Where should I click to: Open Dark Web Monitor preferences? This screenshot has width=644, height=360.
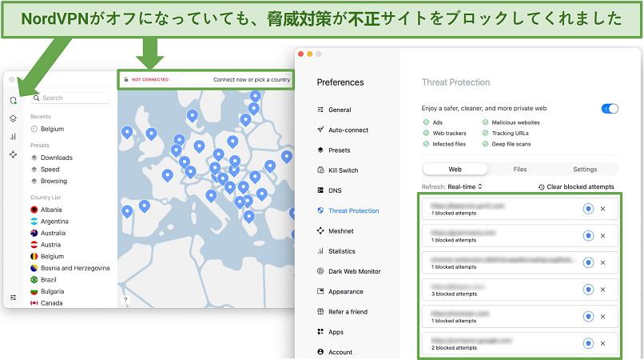tap(355, 271)
